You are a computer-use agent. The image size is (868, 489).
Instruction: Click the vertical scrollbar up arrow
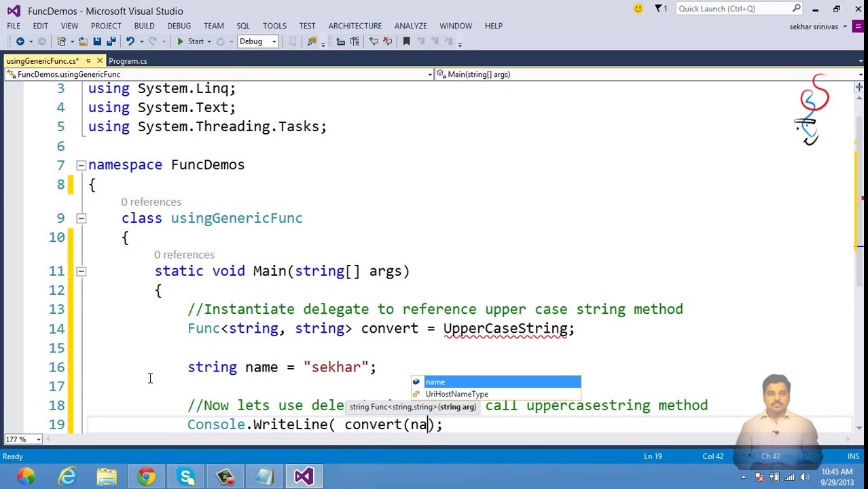click(x=858, y=98)
